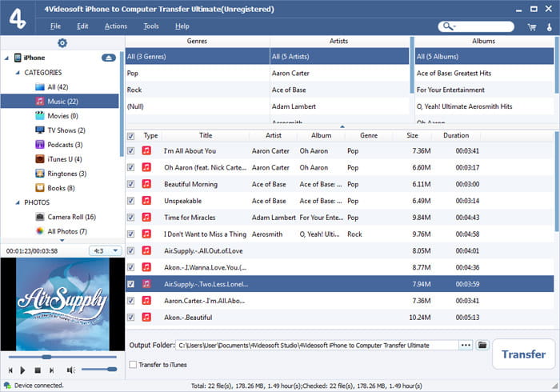This screenshot has width=560, height=392.
Task: Collapse the filter panel with the up arrow
Action: tap(342, 126)
